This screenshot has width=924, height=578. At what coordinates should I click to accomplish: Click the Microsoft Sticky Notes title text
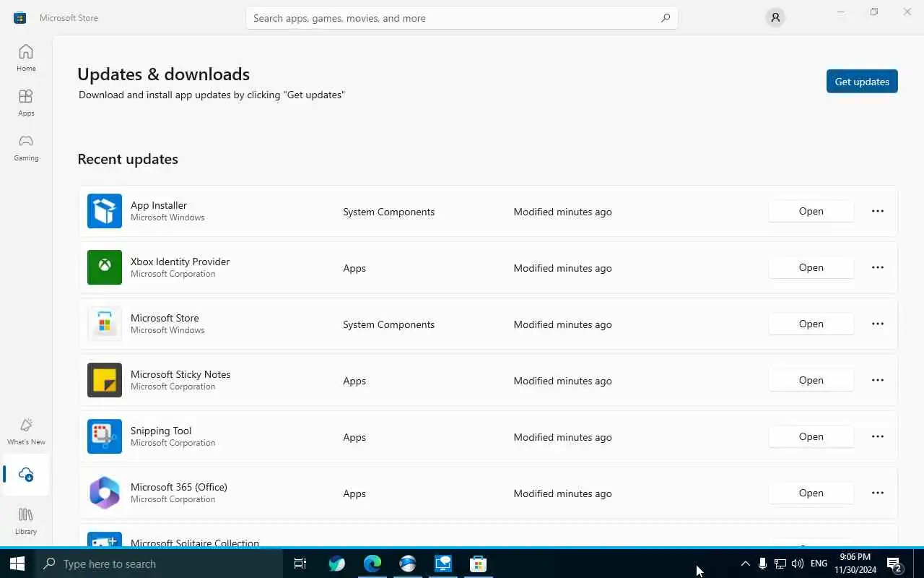[x=180, y=374]
